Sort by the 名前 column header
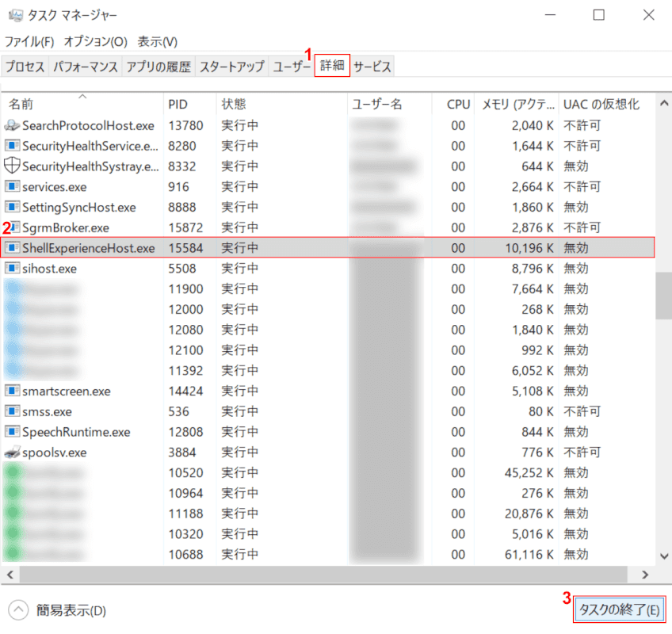The height and width of the screenshot is (634, 672). click(82, 104)
